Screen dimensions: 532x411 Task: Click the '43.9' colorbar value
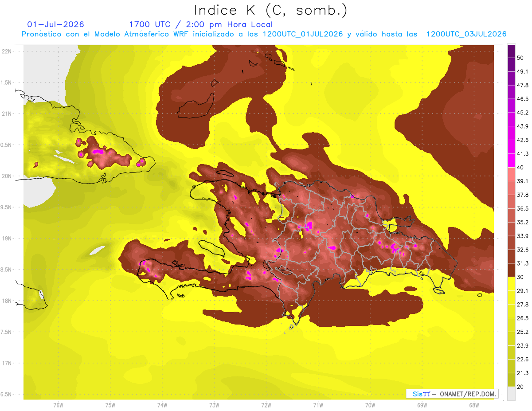pyautogui.click(x=523, y=126)
